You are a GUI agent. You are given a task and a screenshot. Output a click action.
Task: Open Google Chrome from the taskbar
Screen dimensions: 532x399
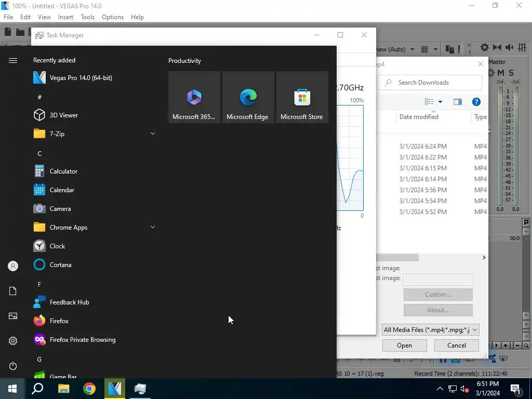pos(89,389)
